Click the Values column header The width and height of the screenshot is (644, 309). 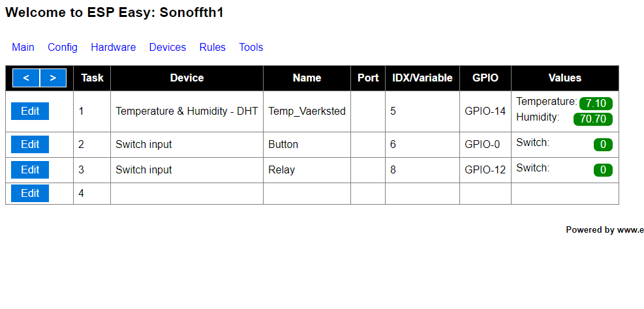tap(564, 78)
